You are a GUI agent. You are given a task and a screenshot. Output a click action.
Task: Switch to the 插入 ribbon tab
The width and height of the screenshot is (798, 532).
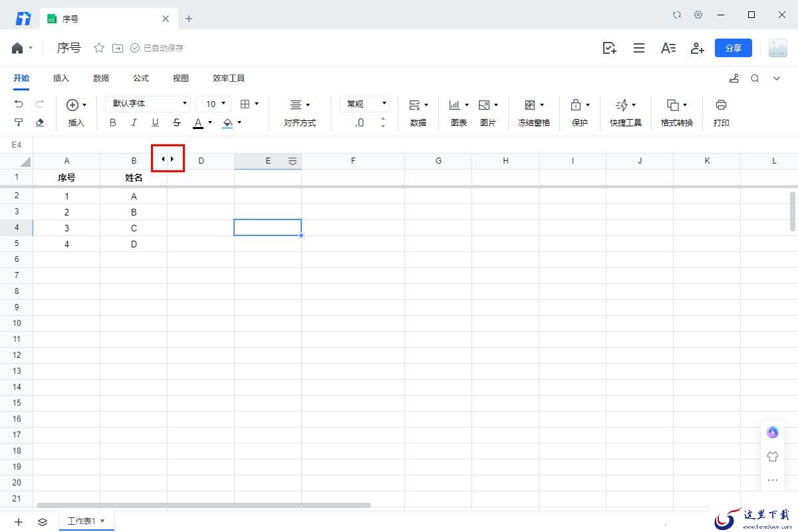[x=61, y=78]
